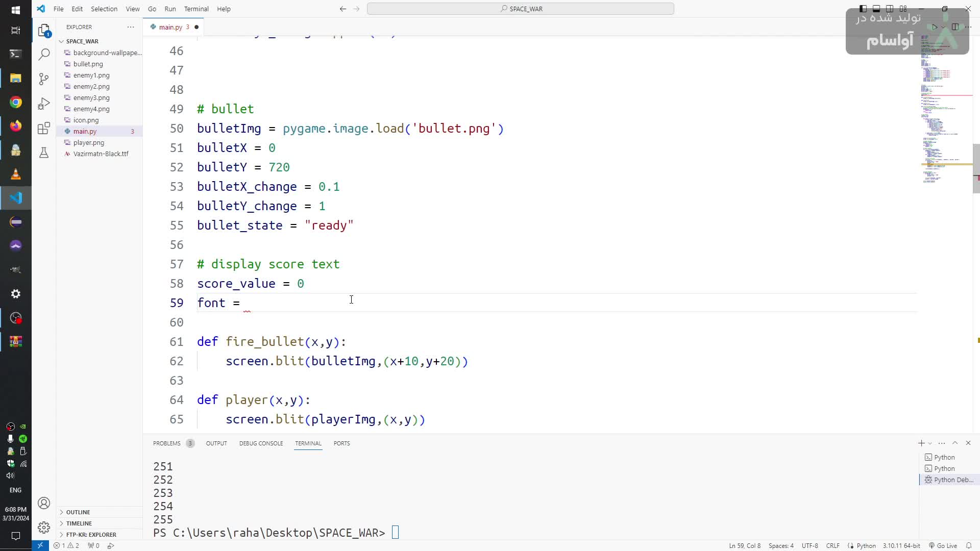The image size is (980, 551).
Task: Open the Search view in activity bar
Action: 44,54
